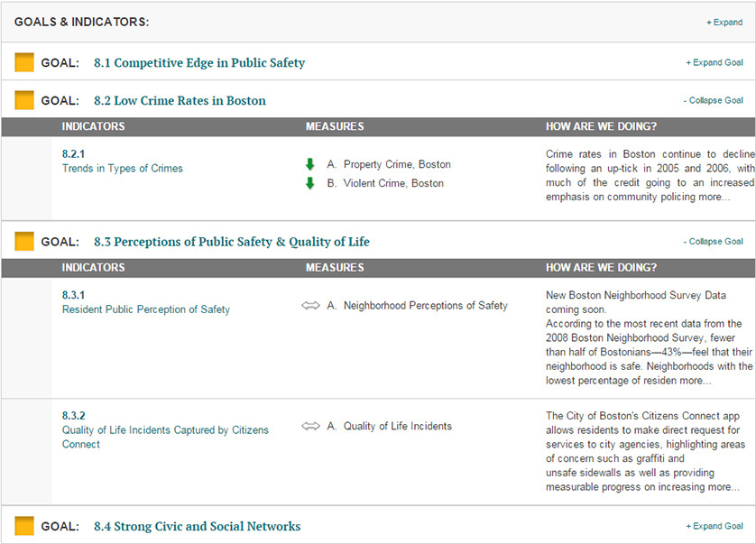This screenshot has height=544, width=756.
Task: Open the Trends in Types of Crimes indicator
Action: [x=123, y=169]
